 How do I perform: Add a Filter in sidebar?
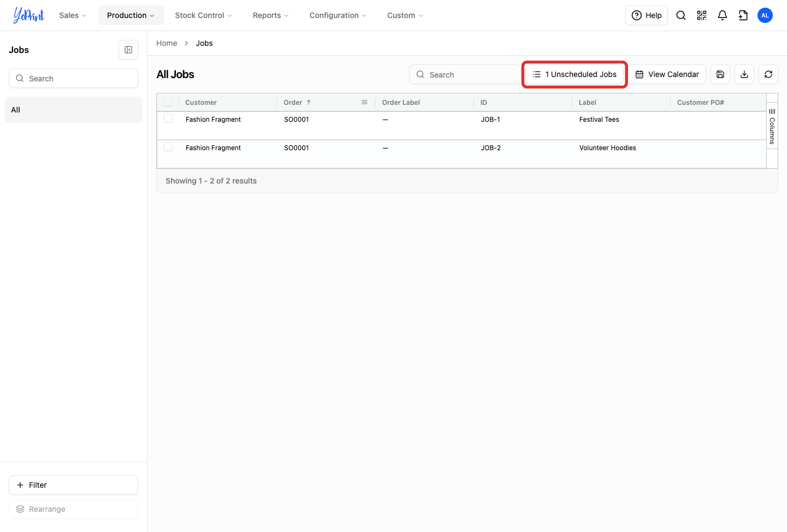[73, 485]
